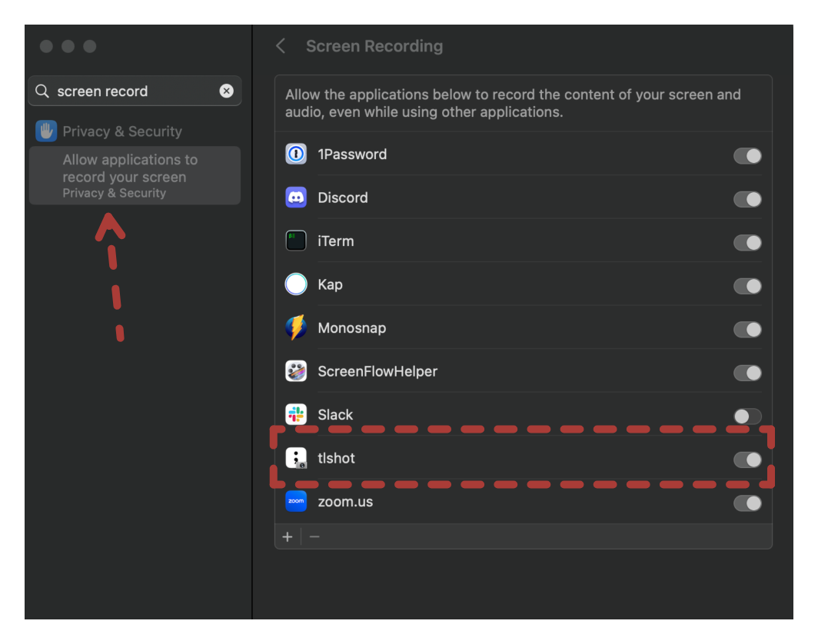Click the Slack app icon
This screenshot has height=644, width=818.
pos(296,414)
